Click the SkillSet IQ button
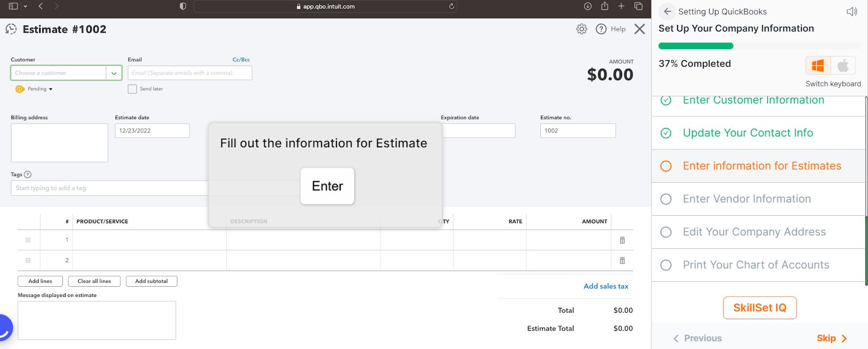Viewport: 868px width, 349px height. tap(759, 308)
